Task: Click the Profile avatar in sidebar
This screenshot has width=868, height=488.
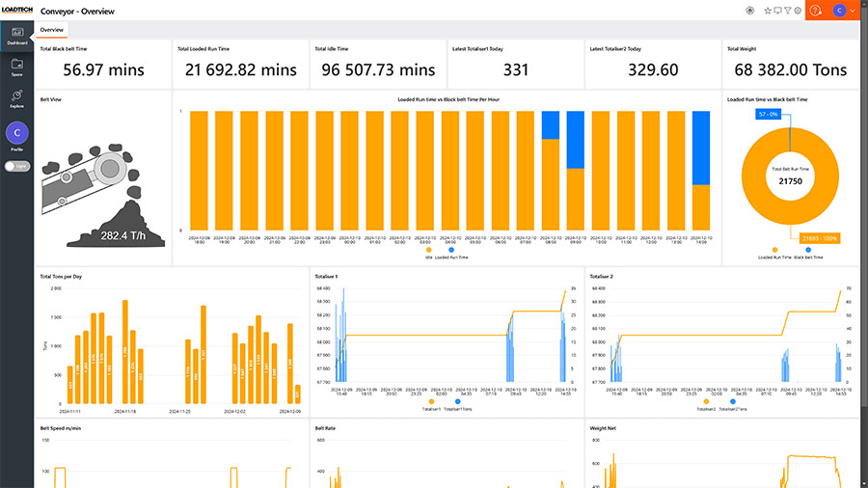Action: [16, 133]
